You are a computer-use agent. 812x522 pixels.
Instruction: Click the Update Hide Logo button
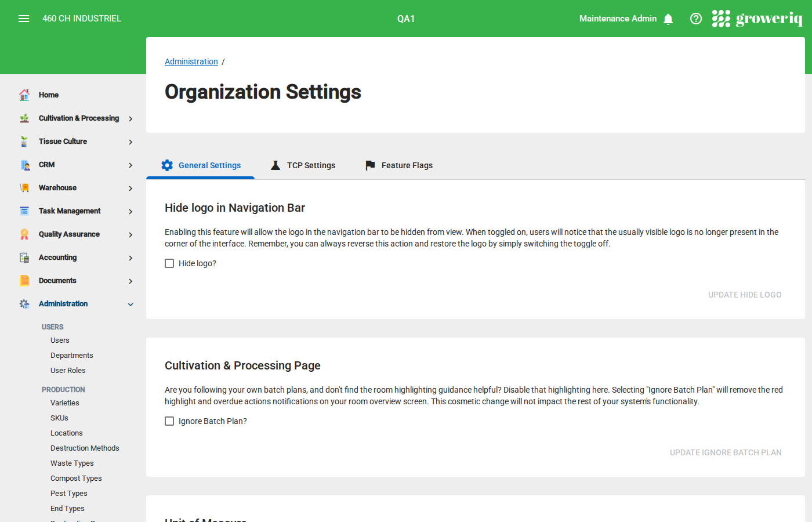coord(745,294)
